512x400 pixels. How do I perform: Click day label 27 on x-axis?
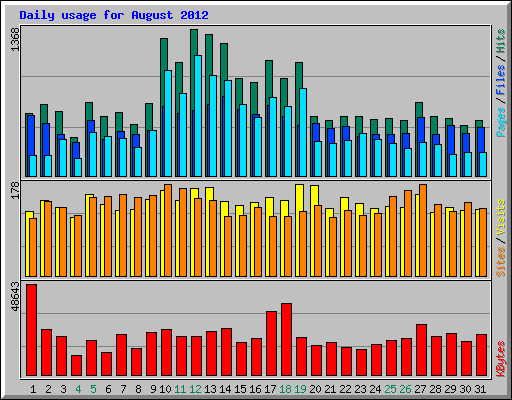coord(420,389)
